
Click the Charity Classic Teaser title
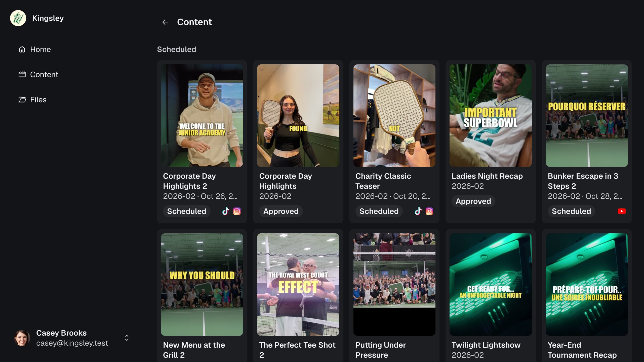383,181
